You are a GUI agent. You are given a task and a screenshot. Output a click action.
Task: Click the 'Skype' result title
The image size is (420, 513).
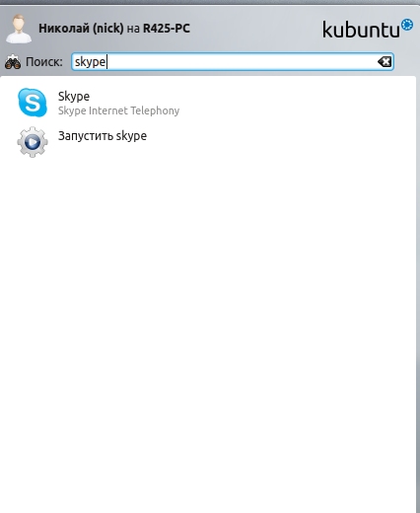point(74,97)
